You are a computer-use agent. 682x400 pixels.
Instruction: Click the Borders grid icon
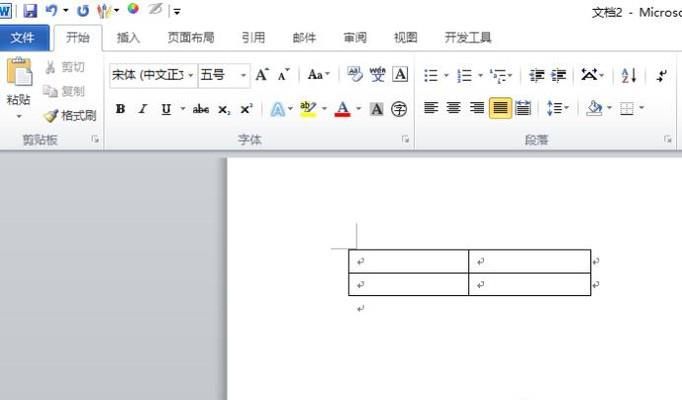626,108
